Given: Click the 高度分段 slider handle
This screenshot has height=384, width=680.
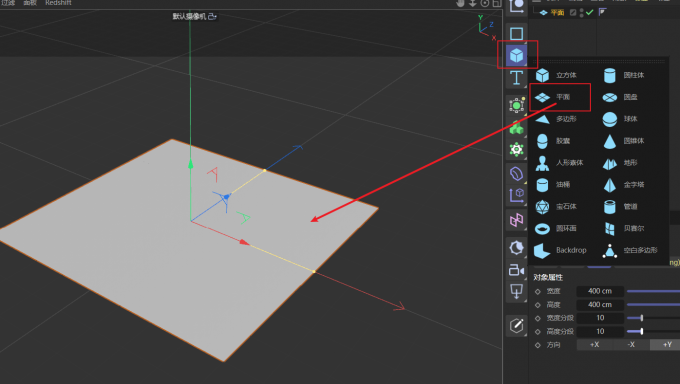Looking at the screenshot, I should click(x=641, y=331).
